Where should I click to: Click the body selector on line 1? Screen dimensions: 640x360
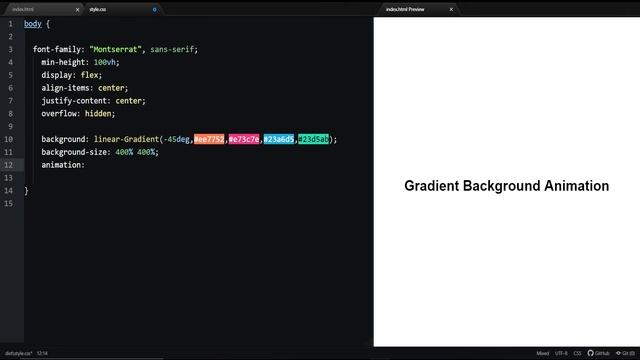coord(33,24)
